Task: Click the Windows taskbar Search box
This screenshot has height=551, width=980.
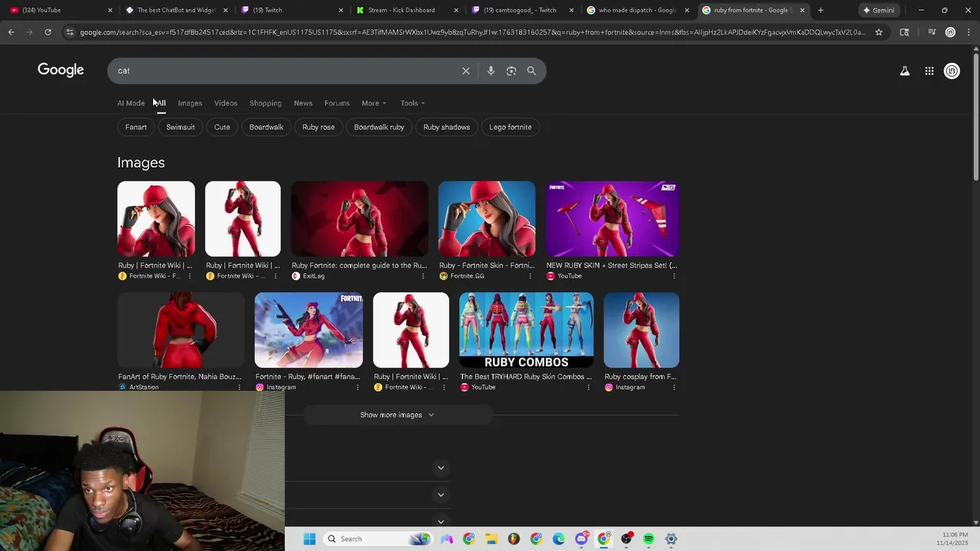Action: [x=377, y=539]
